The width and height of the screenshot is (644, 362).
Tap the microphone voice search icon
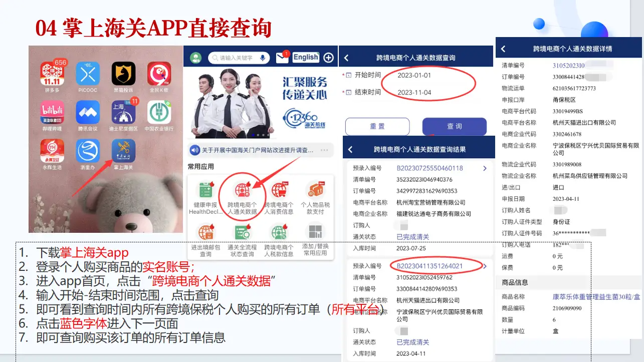click(x=262, y=58)
